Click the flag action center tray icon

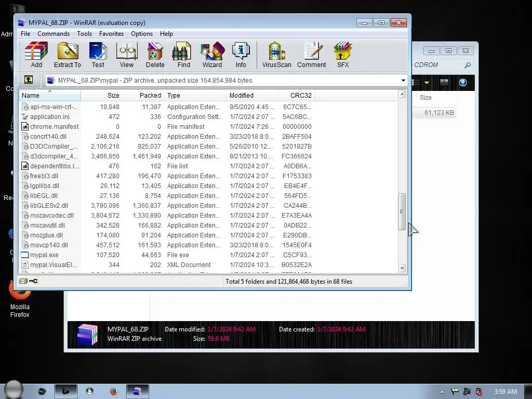click(x=454, y=392)
